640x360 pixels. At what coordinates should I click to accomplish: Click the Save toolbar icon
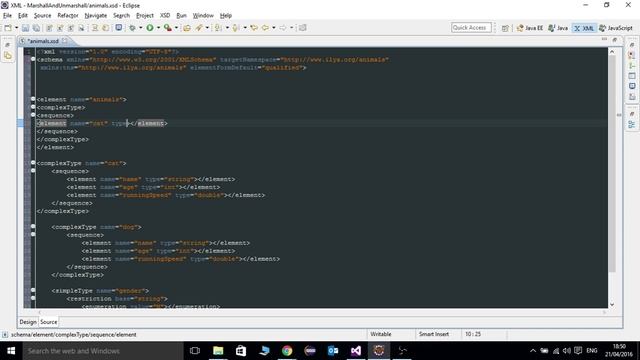[25, 28]
